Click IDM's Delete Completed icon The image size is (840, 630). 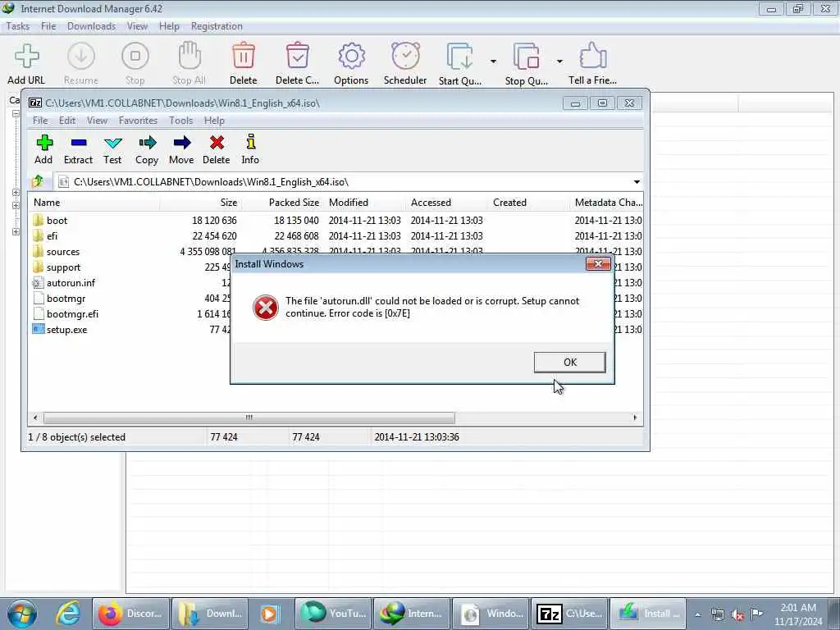pos(297,56)
